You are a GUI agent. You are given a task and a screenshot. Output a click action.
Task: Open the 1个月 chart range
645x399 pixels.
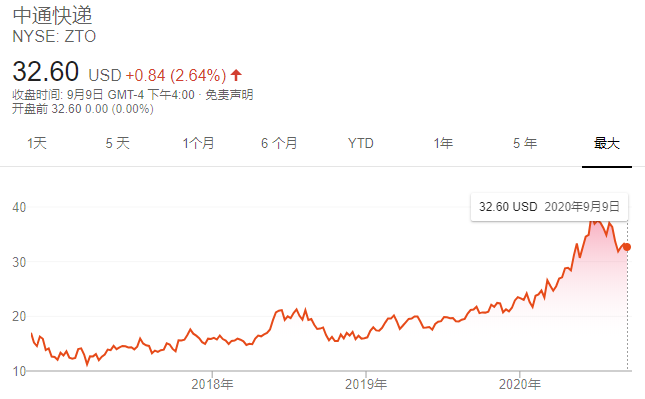click(x=198, y=143)
